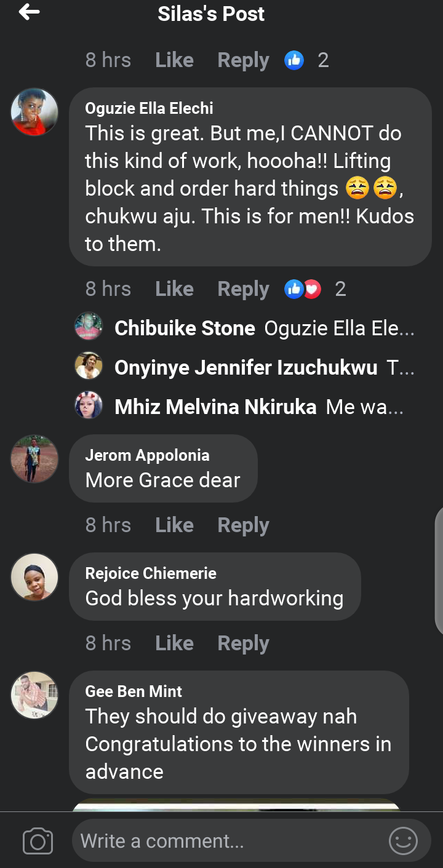The height and width of the screenshot is (868, 443).
Task: Open Jerom Appolonia's profile picture
Action: pos(34,459)
